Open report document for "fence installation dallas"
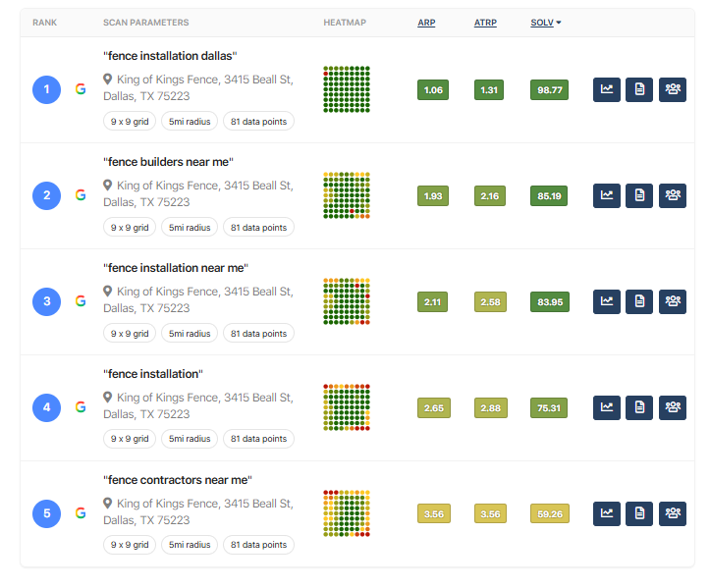Image resolution: width=710 pixels, height=588 pixels. [639, 90]
